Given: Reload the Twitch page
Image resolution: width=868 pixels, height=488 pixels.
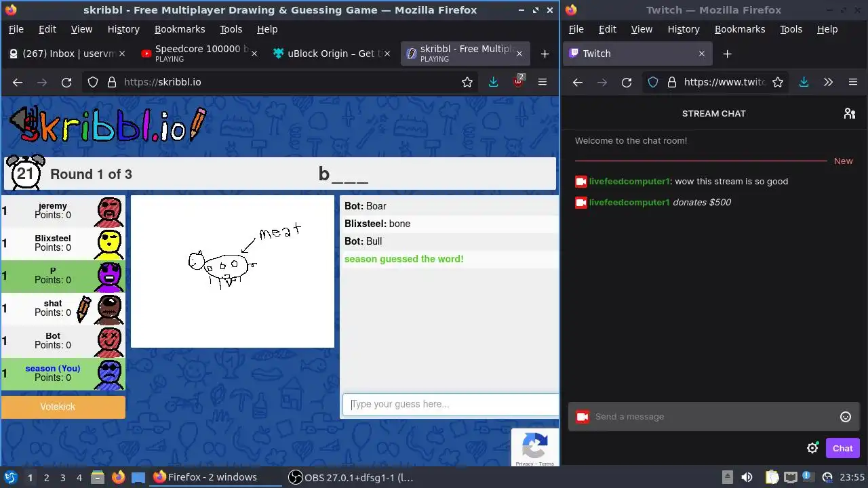Looking at the screenshot, I should pos(627,82).
